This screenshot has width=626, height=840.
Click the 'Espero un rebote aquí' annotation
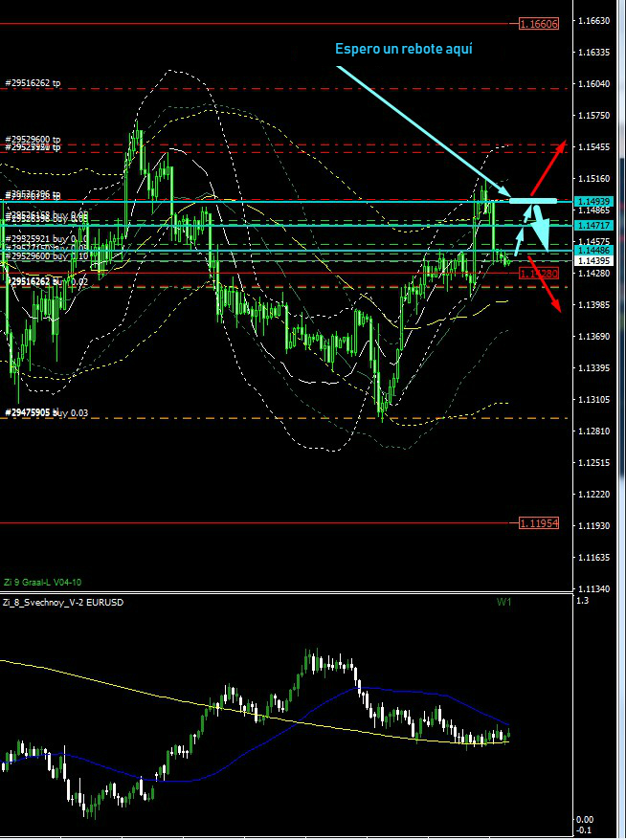pos(403,49)
